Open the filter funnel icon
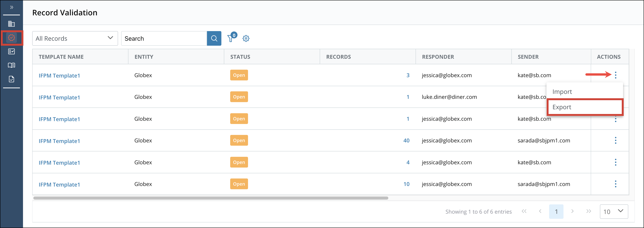This screenshot has width=644, height=228. click(231, 39)
